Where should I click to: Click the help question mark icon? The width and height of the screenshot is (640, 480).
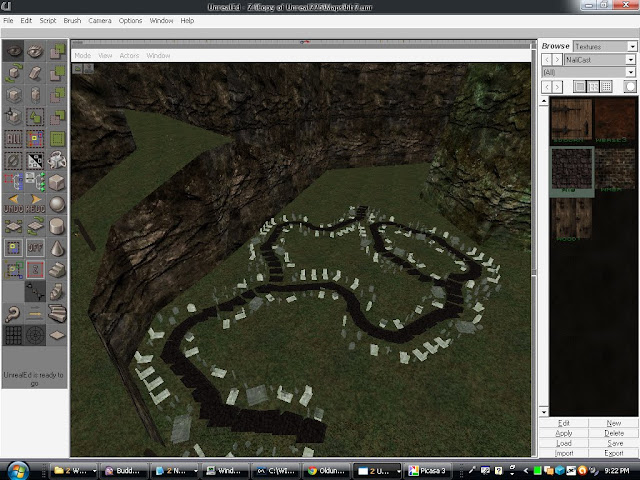tap(14, 314)
